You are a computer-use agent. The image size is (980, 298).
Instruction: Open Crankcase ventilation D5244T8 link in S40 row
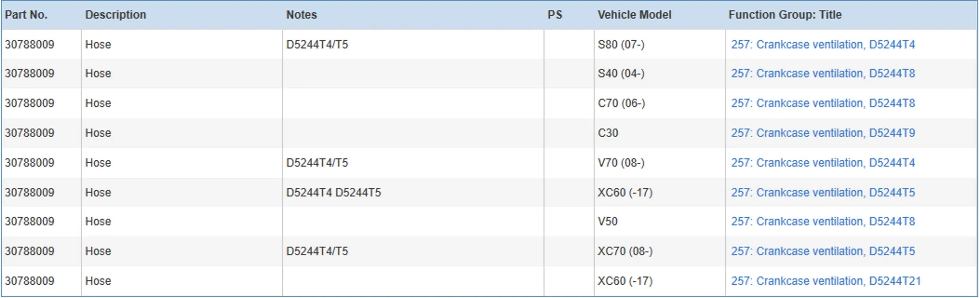[822, 74]
